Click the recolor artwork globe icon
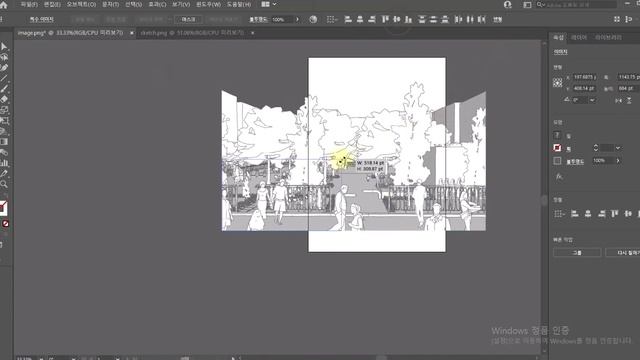Image resolution: width=640 pixels, height=360 pixels. [x=313, y=19]
